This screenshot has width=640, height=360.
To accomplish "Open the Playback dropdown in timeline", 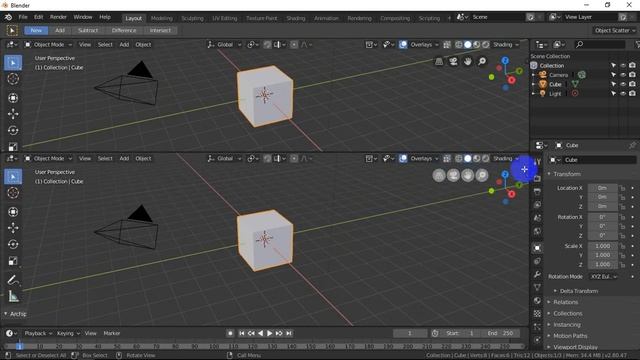I will click(38, 333).
